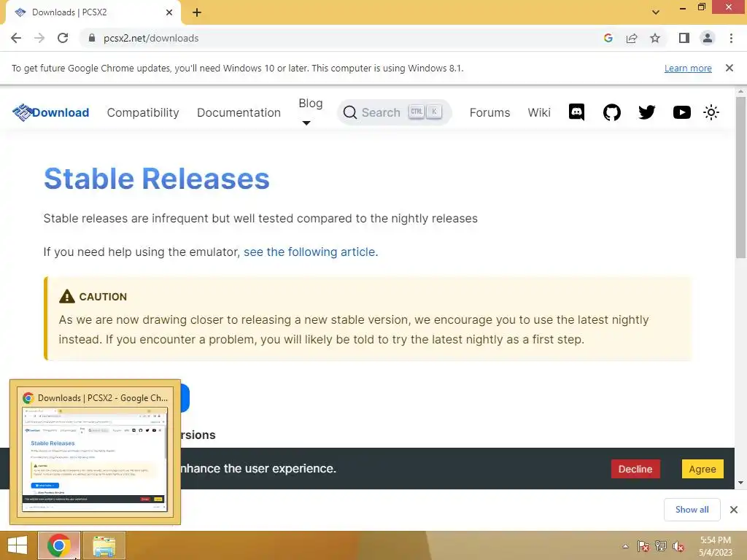Screen dimensions: 747x560
Task: Click the muted volume tray icon
Action: click(x=678, y=546)
